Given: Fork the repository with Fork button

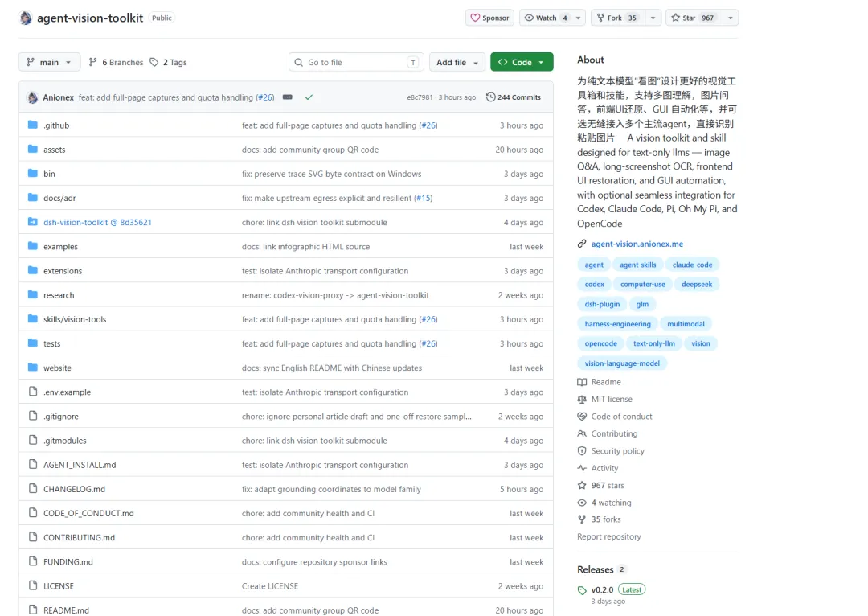Looking at the screenshot, I should coord(617,18).
